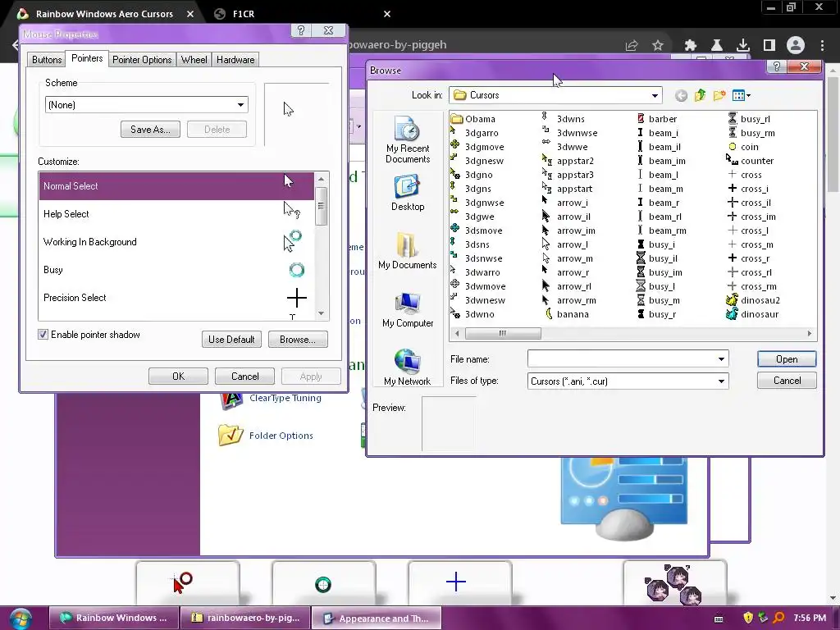Image resolution: width=840 pixels, height=630 pixels.
Task: Open the ClearType Tuning link
Action: (285, 398)
